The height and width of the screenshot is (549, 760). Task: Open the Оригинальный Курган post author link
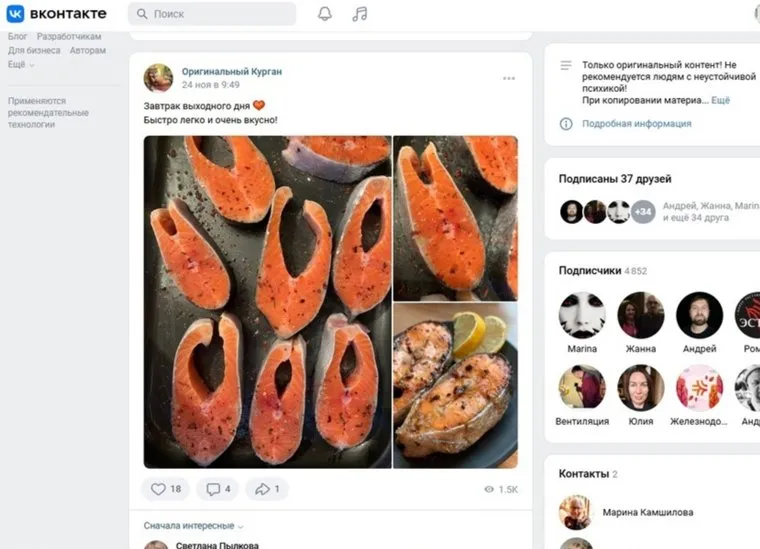tap(232, 71)
